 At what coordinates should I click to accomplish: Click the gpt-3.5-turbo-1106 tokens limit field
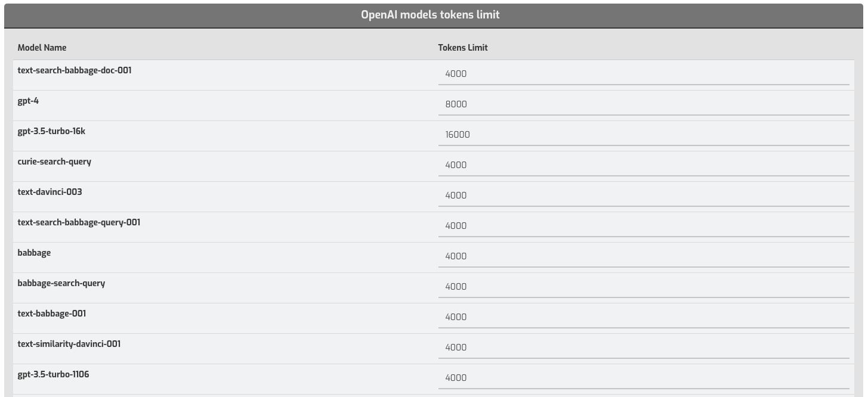(x=643, y=378)
